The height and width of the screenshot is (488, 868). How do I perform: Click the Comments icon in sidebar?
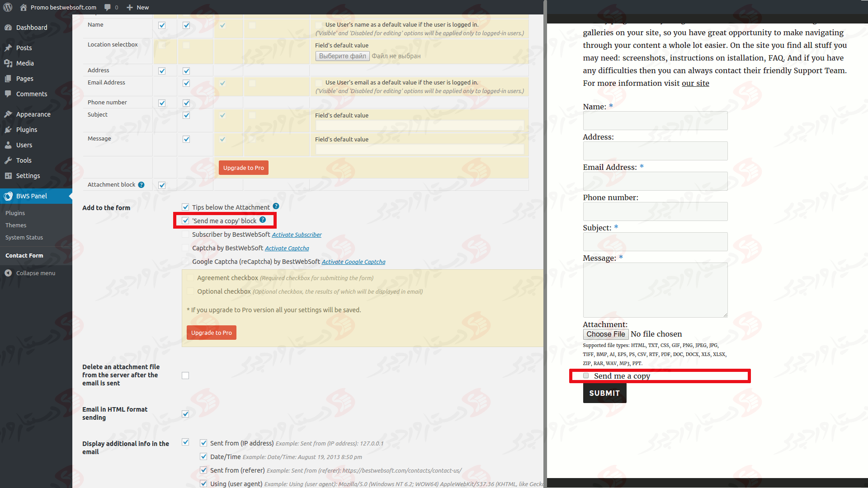point(9,94)
